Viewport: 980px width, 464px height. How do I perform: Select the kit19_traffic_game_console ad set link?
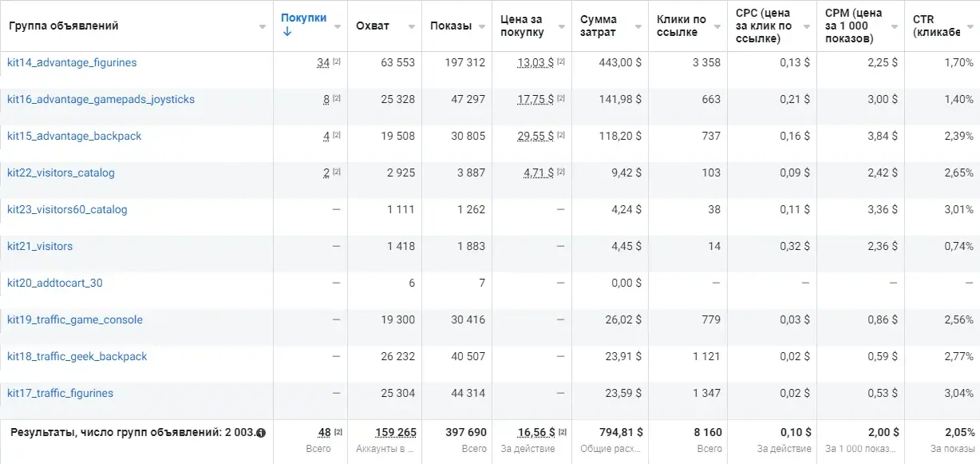click(75, 319)
